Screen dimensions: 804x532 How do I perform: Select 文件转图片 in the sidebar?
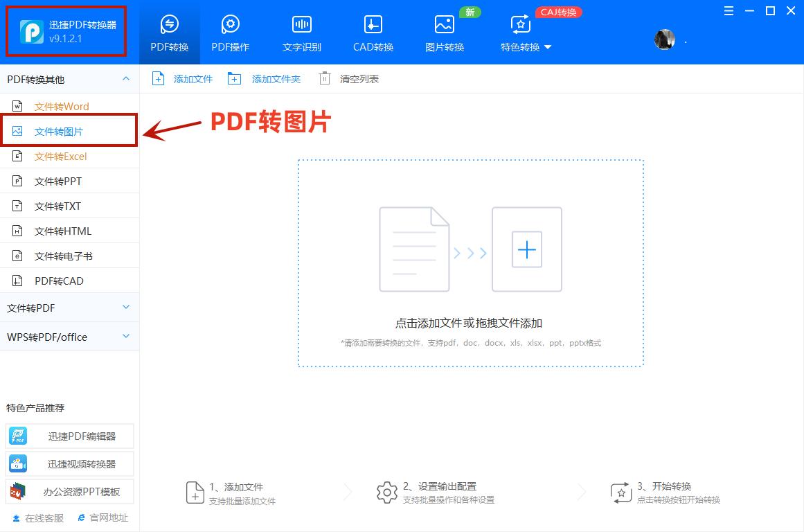pyautogui.click(x=61, y=131)
